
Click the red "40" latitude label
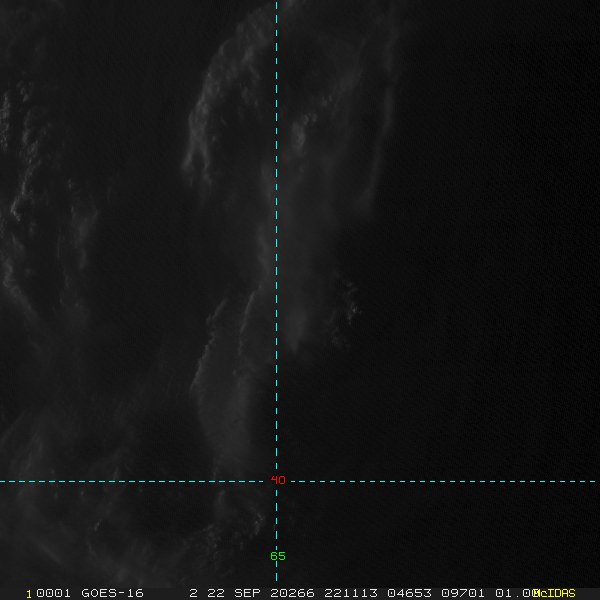click(x=278, y=480)
